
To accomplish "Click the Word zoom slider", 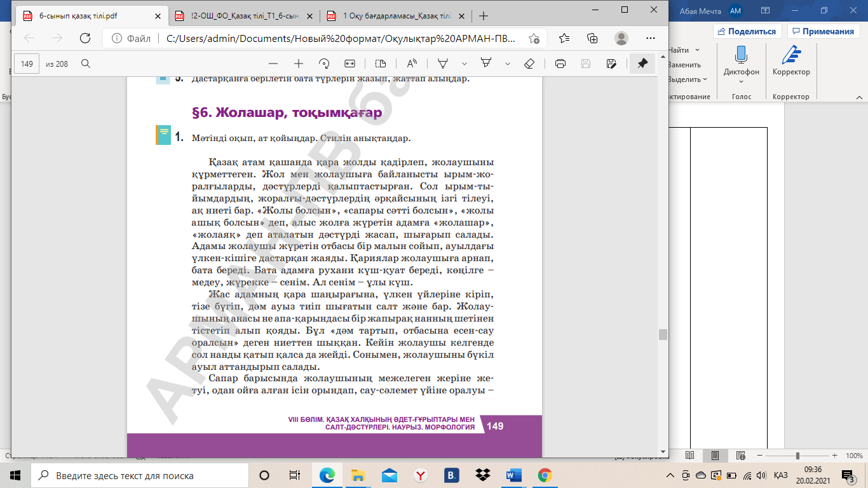I will coord(797,456).
